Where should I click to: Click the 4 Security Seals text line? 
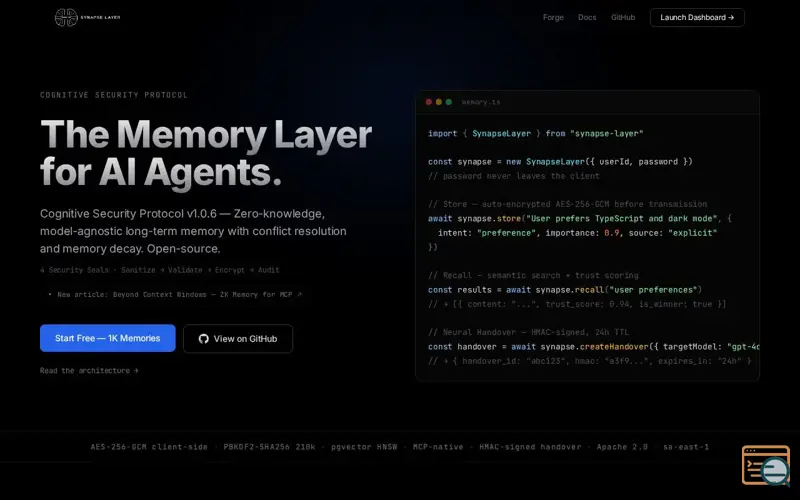click(x=160, y=270)
